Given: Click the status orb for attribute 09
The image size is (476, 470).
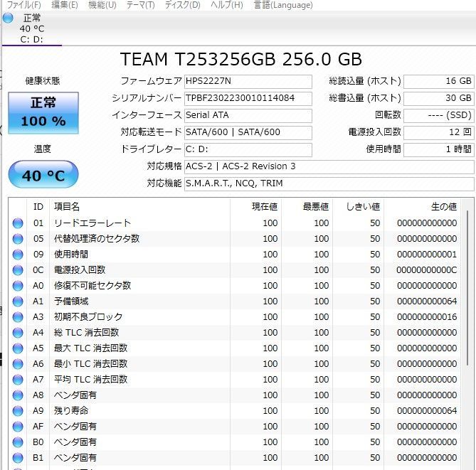Looking at the screenshot, I should tap(18, 255).
